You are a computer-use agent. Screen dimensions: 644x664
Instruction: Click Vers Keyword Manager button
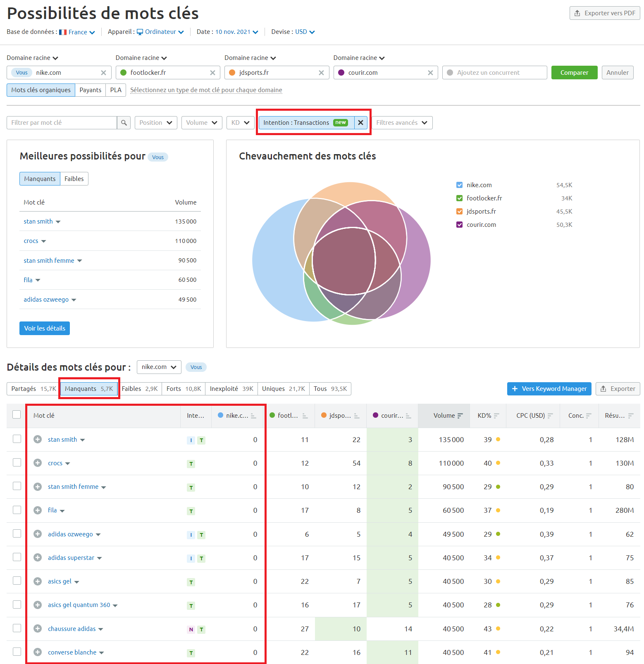tap(549, 389)
